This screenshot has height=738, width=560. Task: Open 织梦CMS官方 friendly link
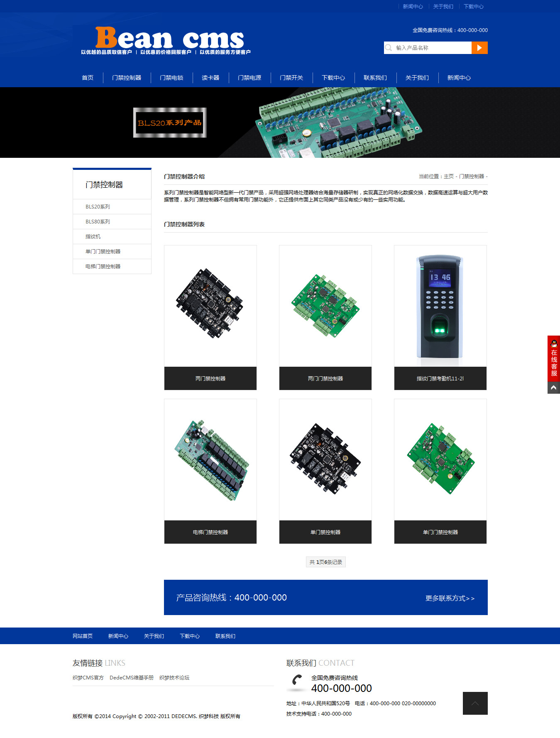tap(88, 678)
